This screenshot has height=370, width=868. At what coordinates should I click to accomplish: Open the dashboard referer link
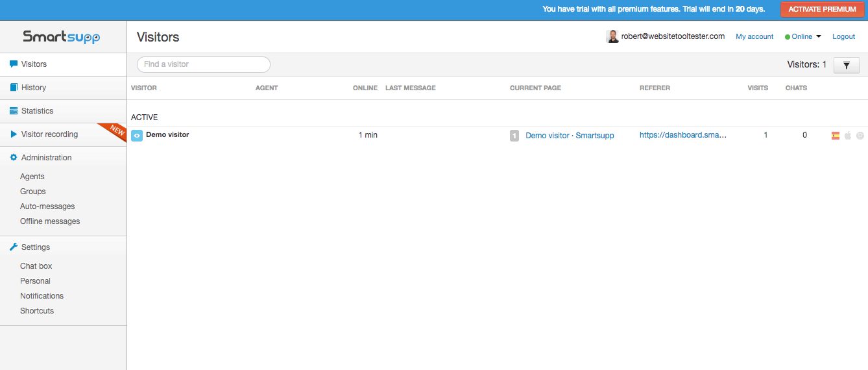(683, 136)
